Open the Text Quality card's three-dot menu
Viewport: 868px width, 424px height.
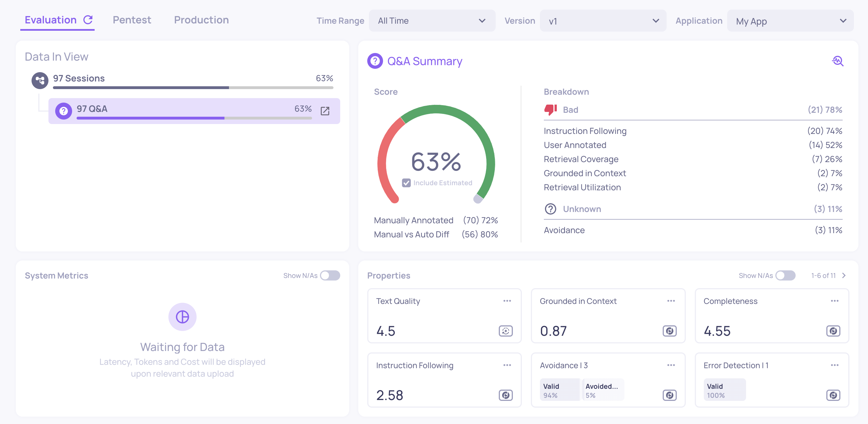(x=507, y=301)
